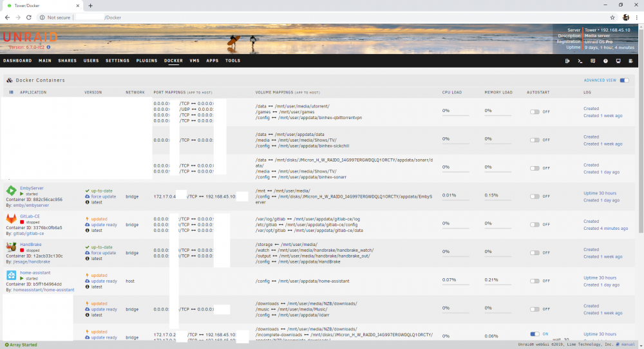Toggle autostart for the binhex-sonarr row

click(x=535, y=168)
